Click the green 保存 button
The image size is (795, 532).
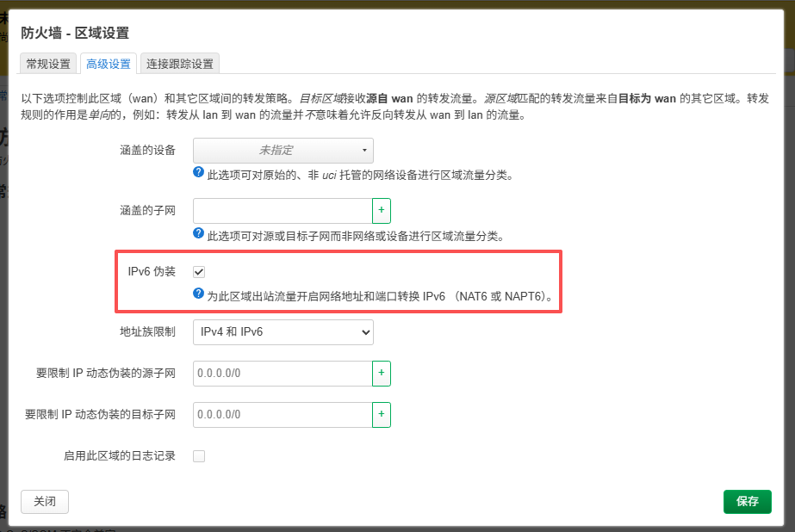click(747, 501)
